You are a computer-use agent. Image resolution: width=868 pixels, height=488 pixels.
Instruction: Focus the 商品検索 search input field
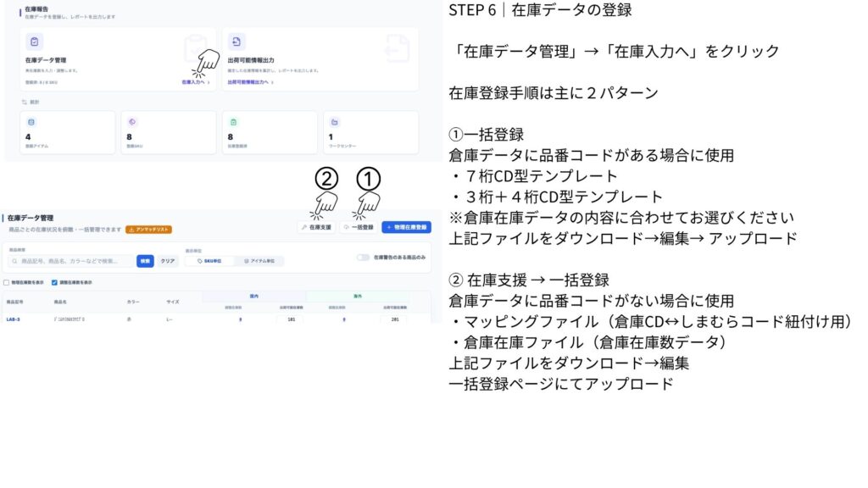[72, 261]
